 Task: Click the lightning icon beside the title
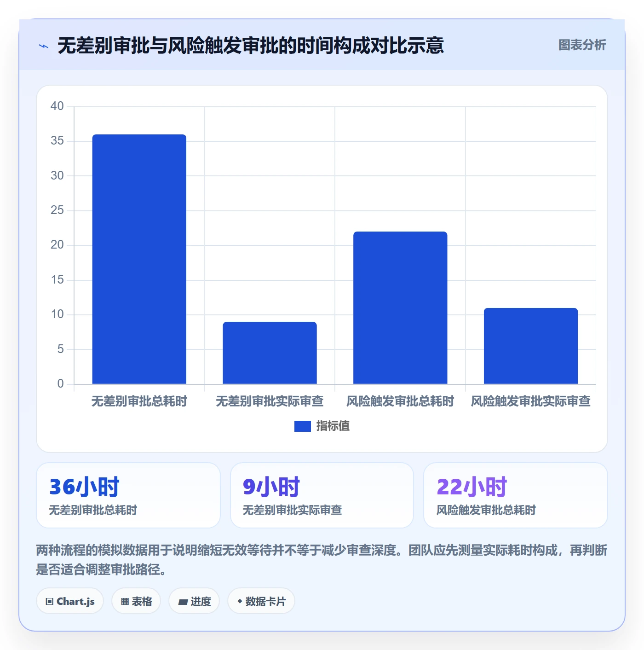pos(44,46)
